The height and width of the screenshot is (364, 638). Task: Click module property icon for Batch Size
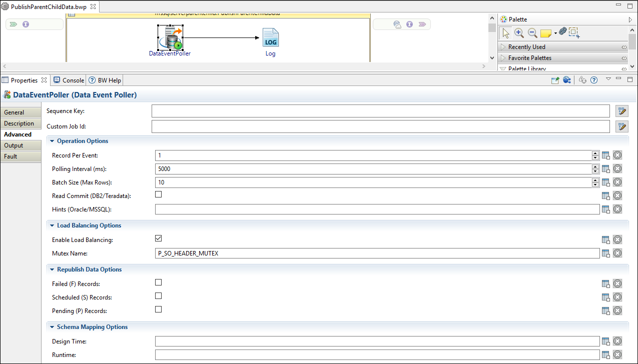point(606,182)
